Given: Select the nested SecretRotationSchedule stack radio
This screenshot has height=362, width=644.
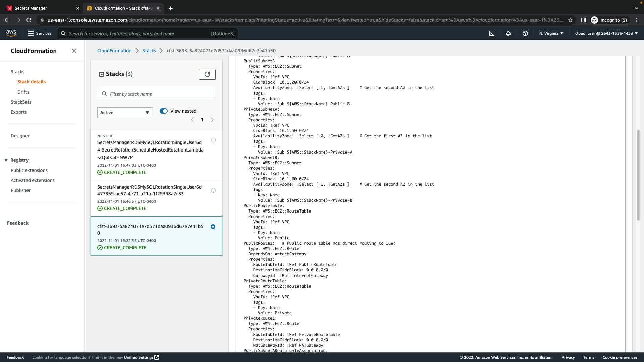Looking at the screenshot, I should (x=213, y=140).
